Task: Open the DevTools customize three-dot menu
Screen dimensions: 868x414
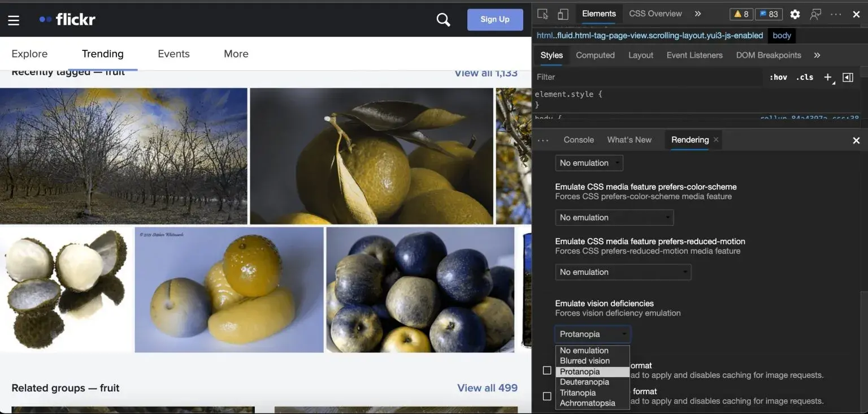Action: click(836, 14)
